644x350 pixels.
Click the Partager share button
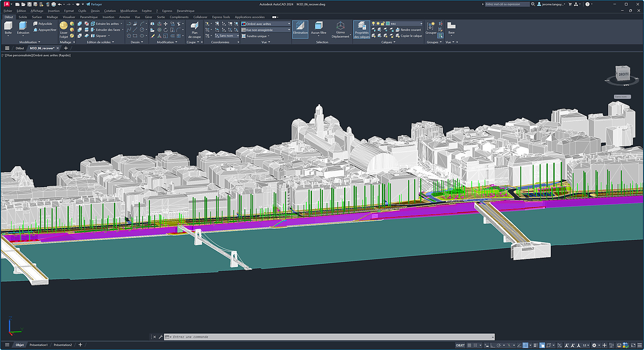(94, 4)
